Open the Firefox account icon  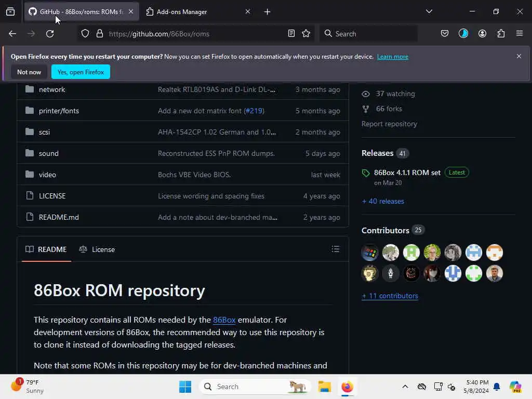[x=482, y=34]
